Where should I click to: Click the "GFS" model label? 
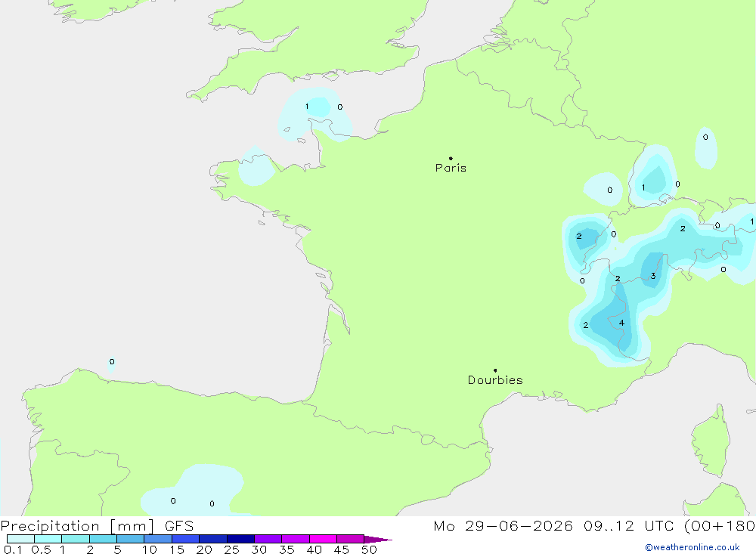(x=179, y=526)
